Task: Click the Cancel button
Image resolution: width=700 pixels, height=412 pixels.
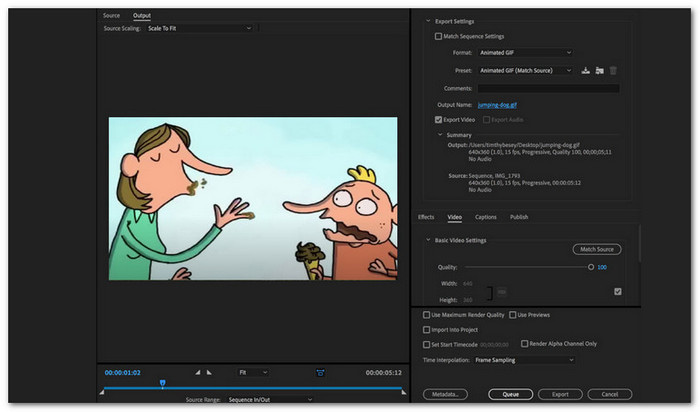Action: click(610, 394)
